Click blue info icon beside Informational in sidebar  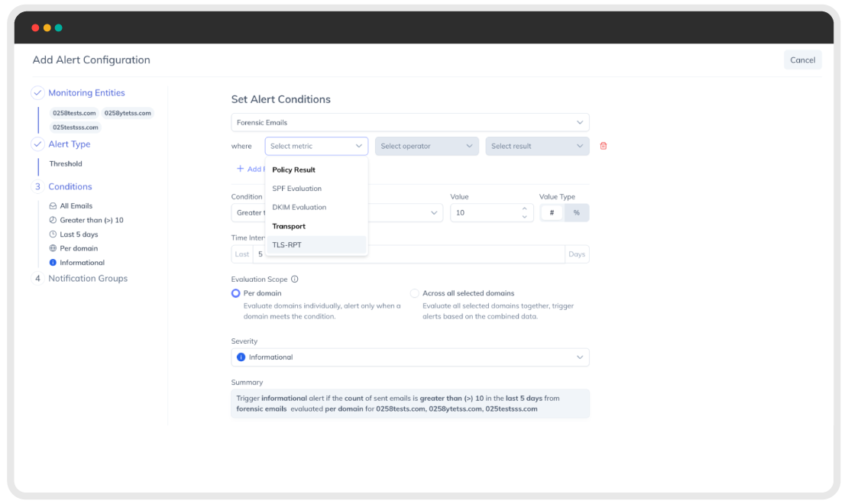coord(53,262)
